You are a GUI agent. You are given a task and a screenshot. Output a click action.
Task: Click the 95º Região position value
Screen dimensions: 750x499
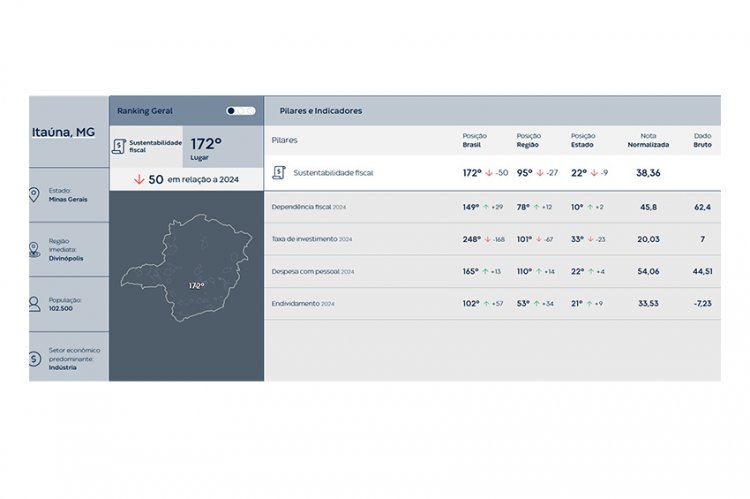[x=524, y=173]
